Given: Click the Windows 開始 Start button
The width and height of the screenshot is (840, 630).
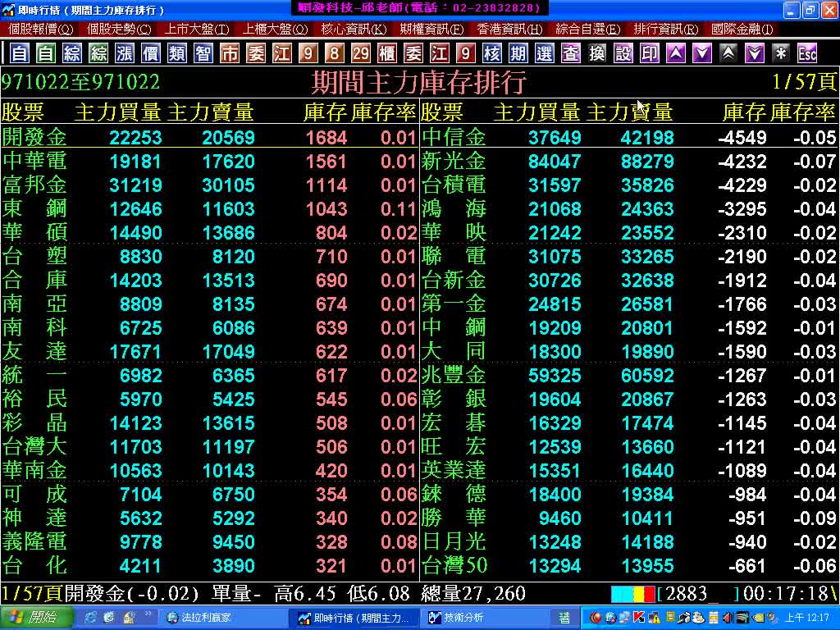Looking at the screenshot, I should tap(36, 618).
